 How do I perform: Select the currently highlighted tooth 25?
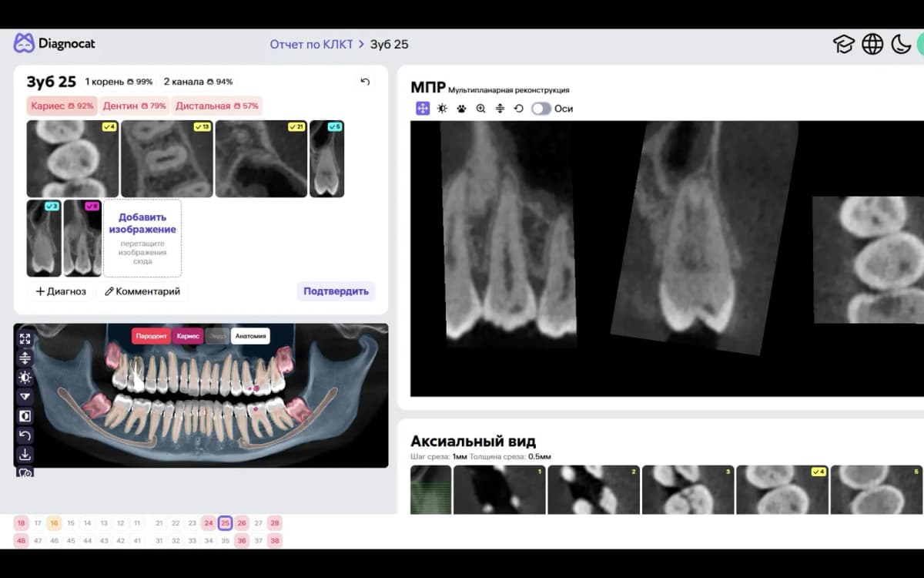[225, 523]
